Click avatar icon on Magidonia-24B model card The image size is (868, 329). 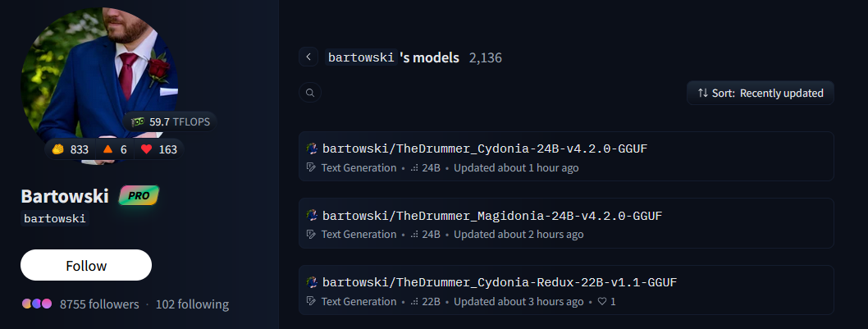[x=312, y=216]
